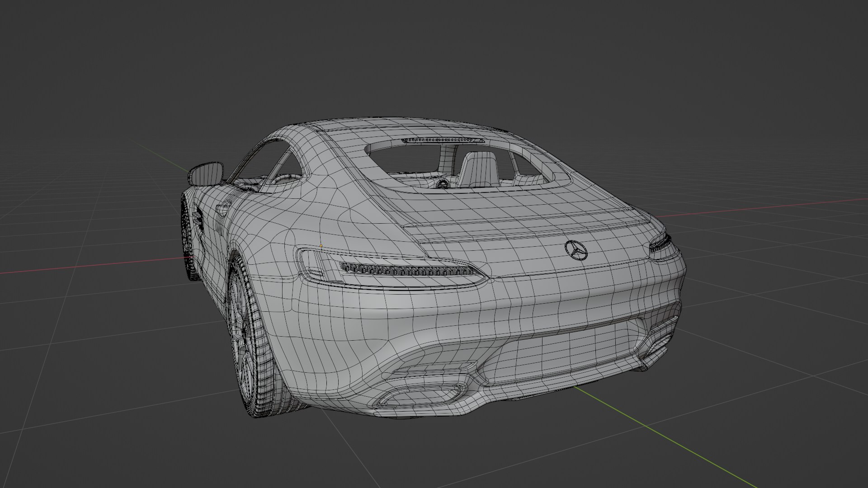Click the high-mounted third brake light strip
The image size is (868, 488).
[443, 141]
